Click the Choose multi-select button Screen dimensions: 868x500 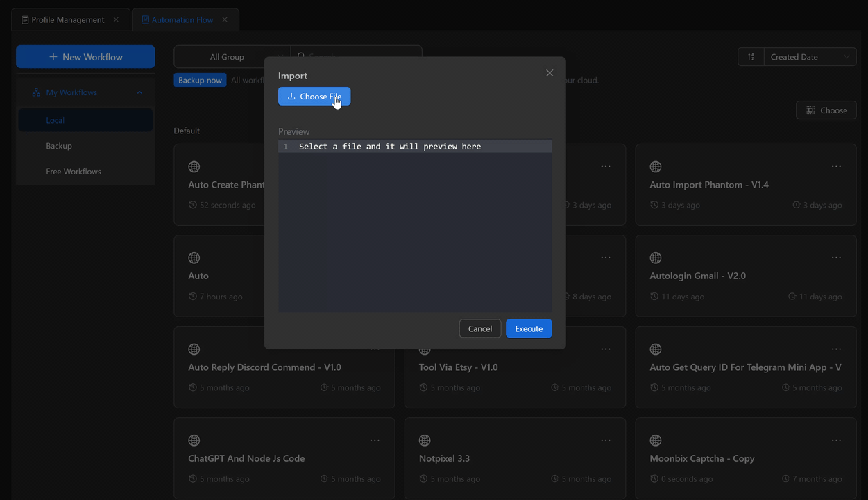click(826, 110)
